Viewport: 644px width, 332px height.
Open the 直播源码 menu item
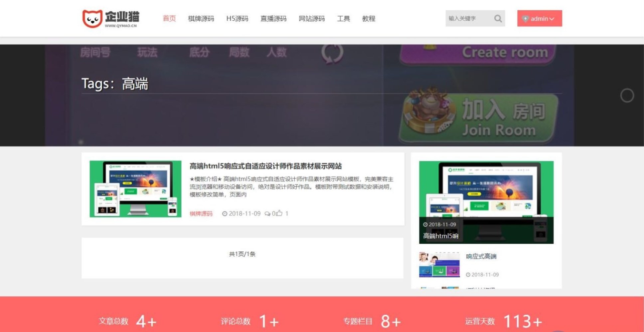[273, 19]
